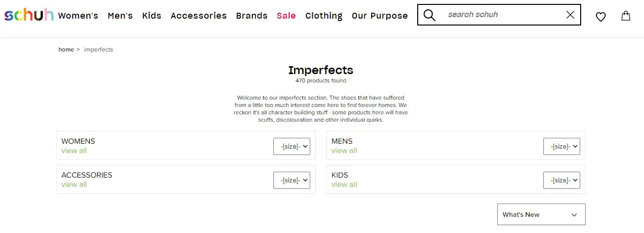Screen dimensions: 644x233
Task: Click the magnifying glass search icon
Action: 429,15
